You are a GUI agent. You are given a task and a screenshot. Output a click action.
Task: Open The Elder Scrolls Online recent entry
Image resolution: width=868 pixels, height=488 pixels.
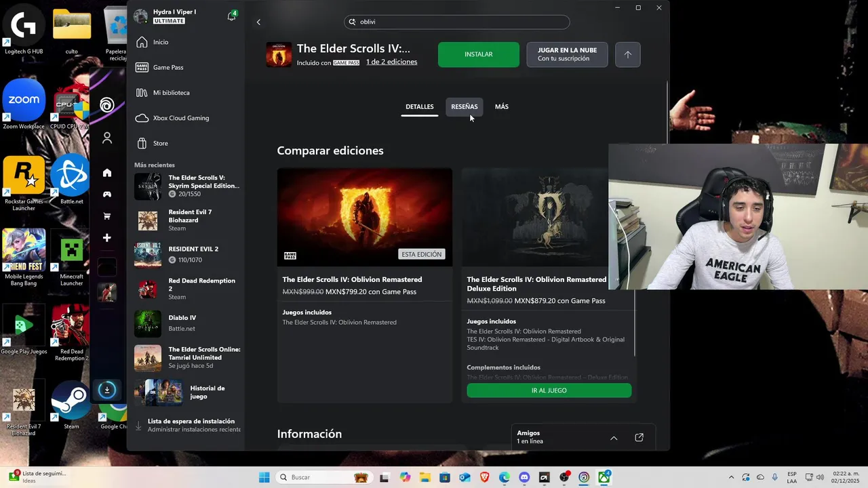(187, 358)
